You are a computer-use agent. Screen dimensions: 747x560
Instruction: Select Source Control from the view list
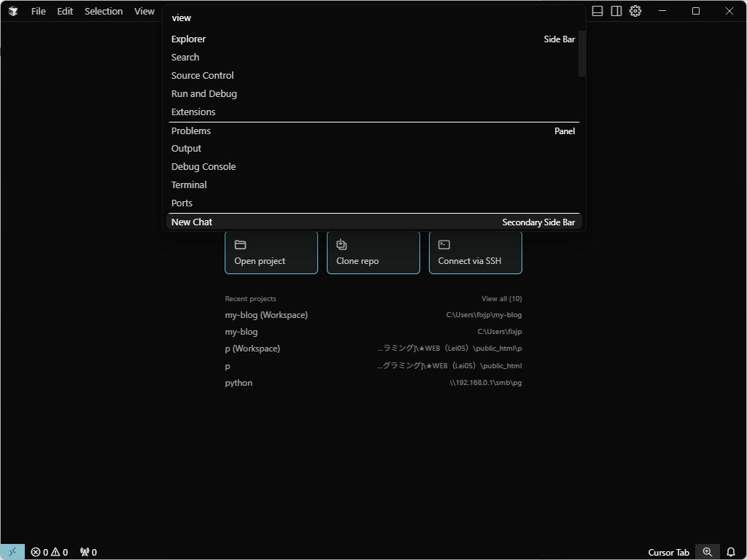pyautogui.click(x=202, y=76)
